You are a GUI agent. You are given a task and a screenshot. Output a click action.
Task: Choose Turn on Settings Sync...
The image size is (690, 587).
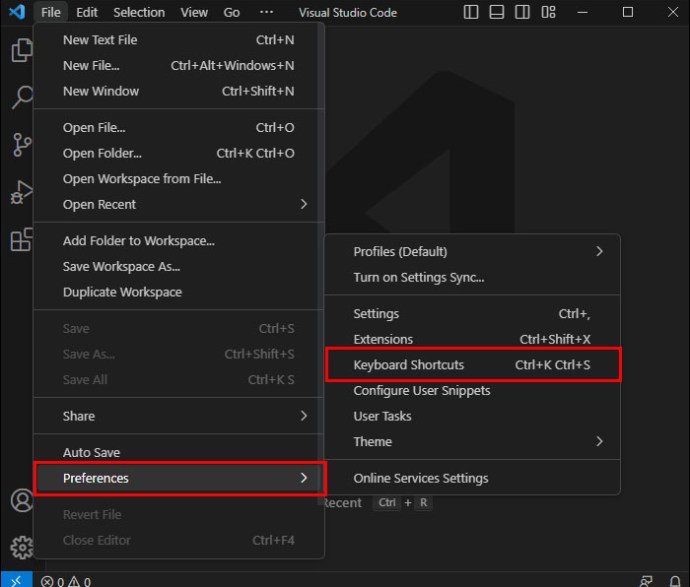coord(473,278)
